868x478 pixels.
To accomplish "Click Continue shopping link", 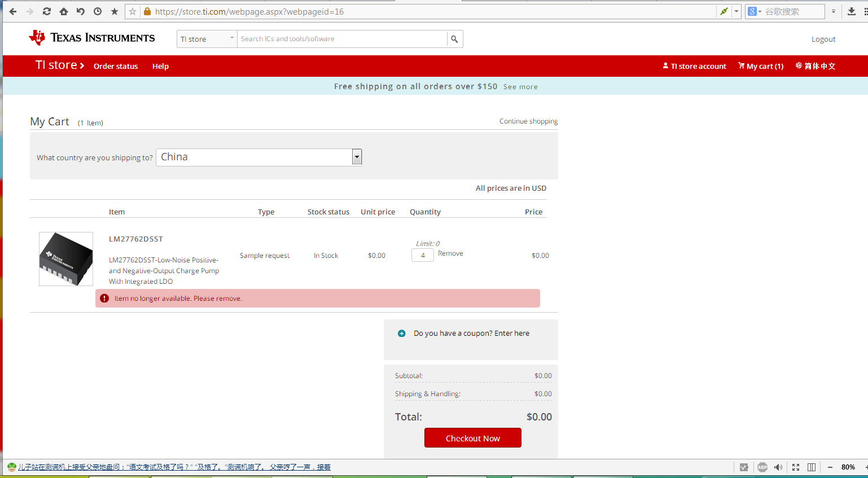I will 528,121.
